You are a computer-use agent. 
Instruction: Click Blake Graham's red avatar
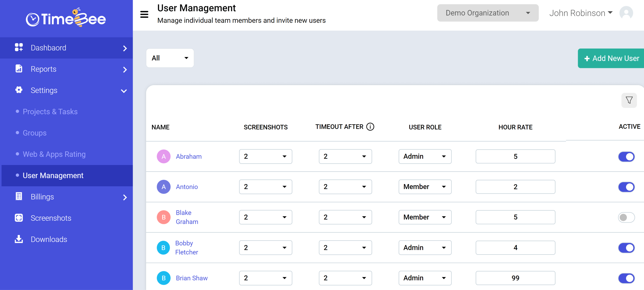click(x=163, y=217)
